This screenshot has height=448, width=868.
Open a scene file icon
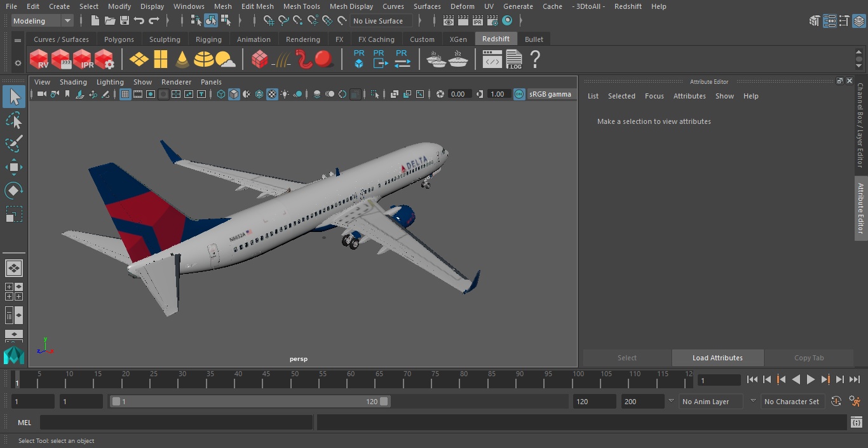(110, 21)
